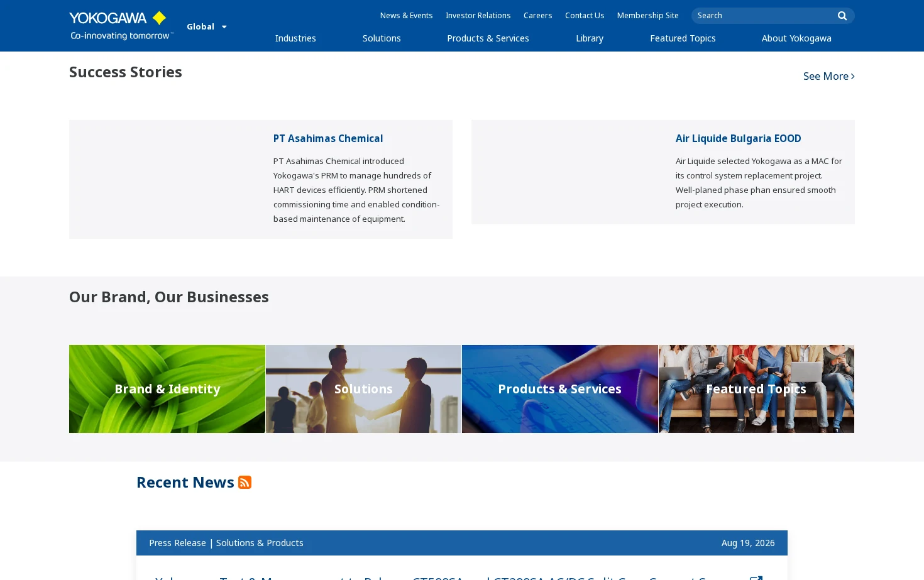Open the Featured Topics navigation menu
The width and height of the screenshot is (924, 580).
(x=683, y=38)
